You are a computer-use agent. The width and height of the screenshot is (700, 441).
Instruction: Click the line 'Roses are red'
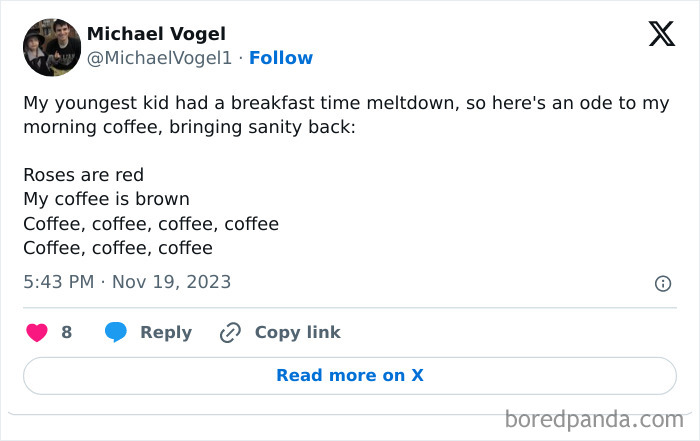tap(83, 175)
